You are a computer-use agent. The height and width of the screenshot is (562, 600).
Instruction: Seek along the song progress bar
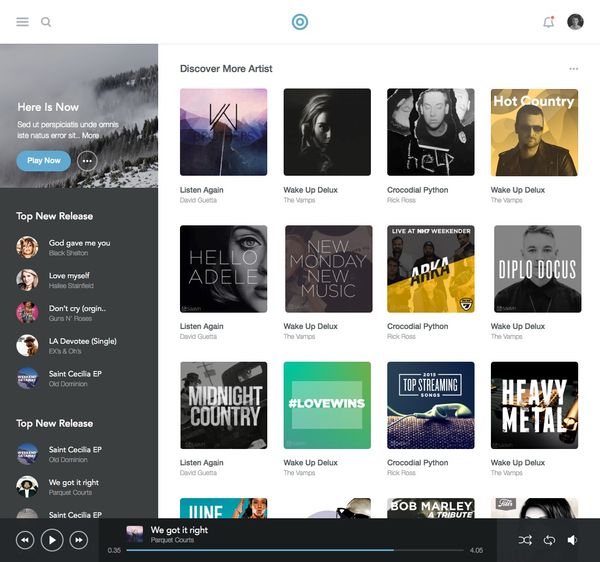click(295, 550)
